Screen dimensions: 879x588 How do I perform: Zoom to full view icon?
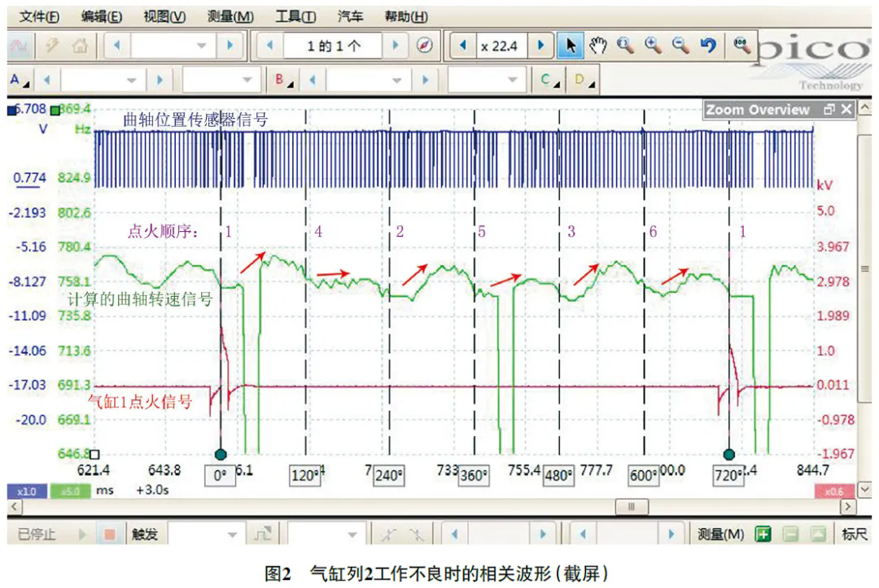pos(742,46)
